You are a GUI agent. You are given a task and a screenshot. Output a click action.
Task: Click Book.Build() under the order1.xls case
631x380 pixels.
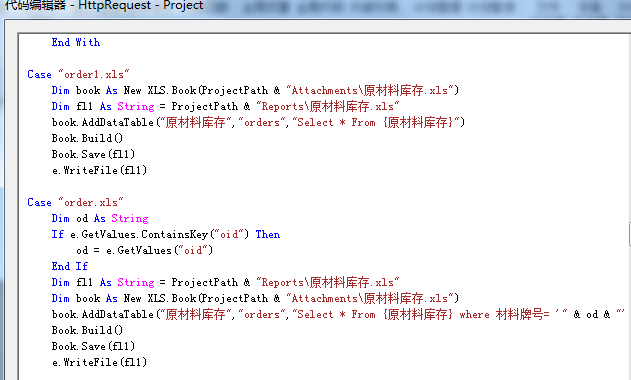tap(87, 138)
